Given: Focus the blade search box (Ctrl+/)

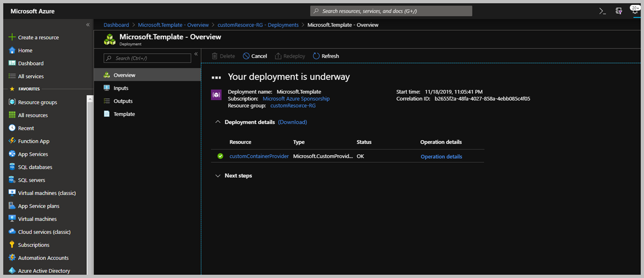Looking at the screenshot, I should tap(147, 58).
